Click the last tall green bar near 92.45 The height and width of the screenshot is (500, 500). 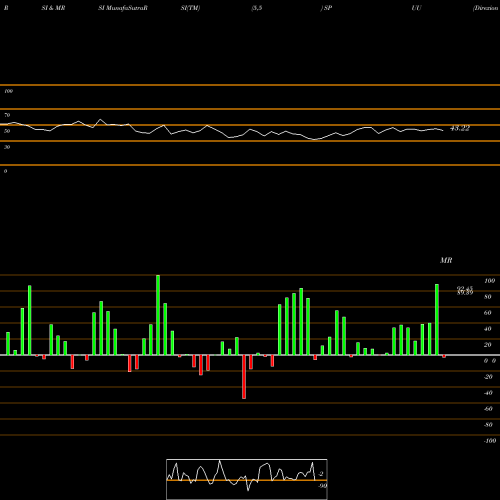click(437, 320)
